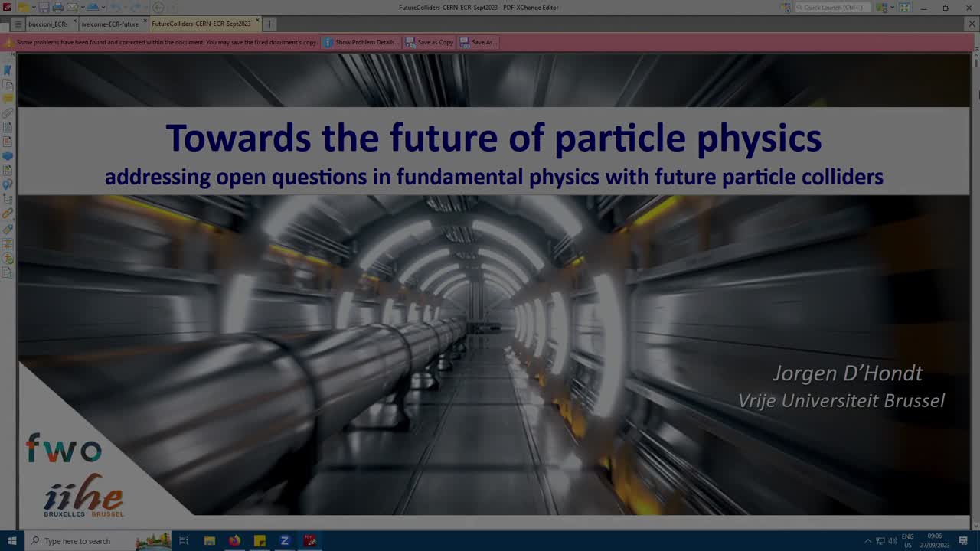Open File Explorer from the taskbar
Screen dimensions: 980x551
coord(209,541)
